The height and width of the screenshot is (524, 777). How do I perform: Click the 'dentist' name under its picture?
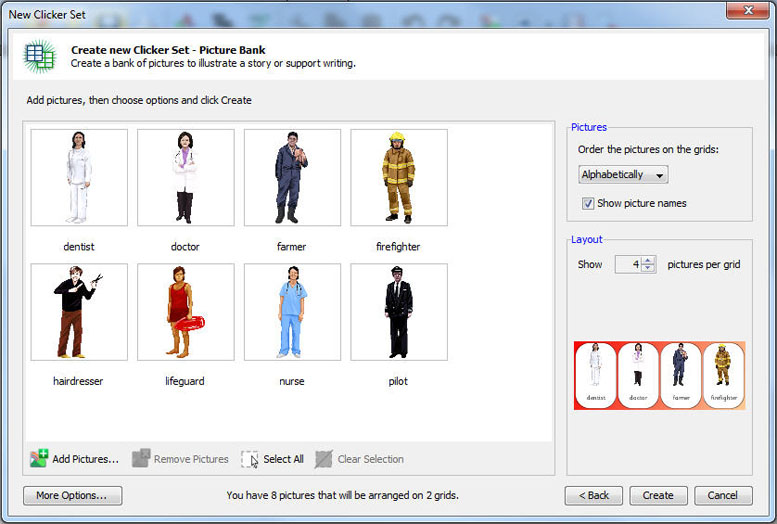79,246
